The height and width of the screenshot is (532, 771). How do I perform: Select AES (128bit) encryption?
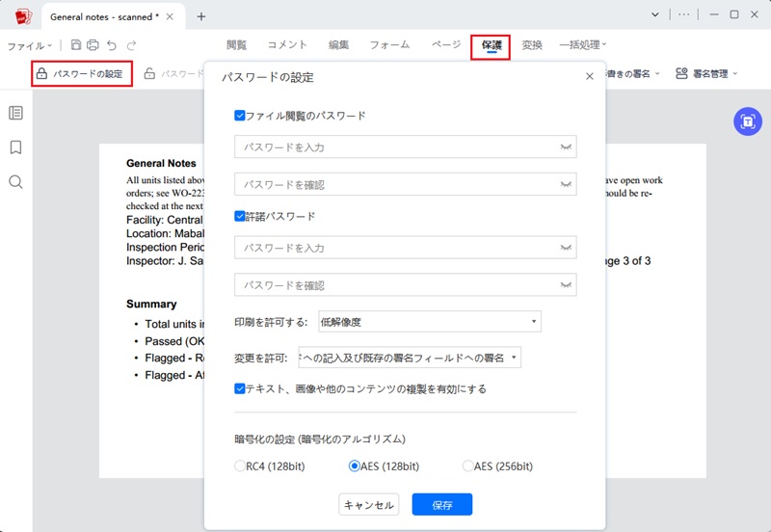(x=354, y=466)
